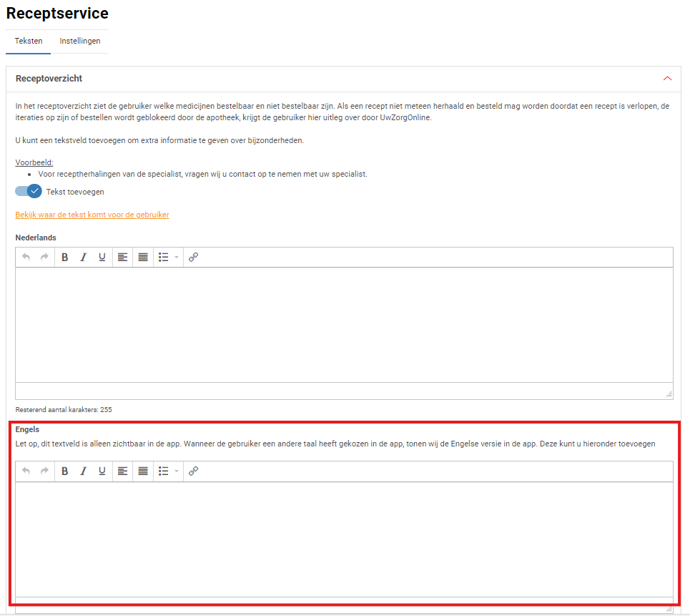Open the Bekijk waar de tekst komt link
This screenshot has height=616, width=690.
[92, 215]
